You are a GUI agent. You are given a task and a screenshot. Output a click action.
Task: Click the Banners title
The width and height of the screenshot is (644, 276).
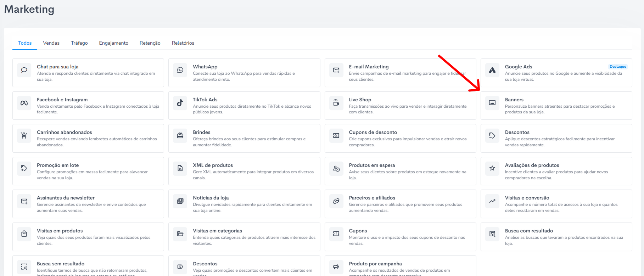click(x=514, y=100)
